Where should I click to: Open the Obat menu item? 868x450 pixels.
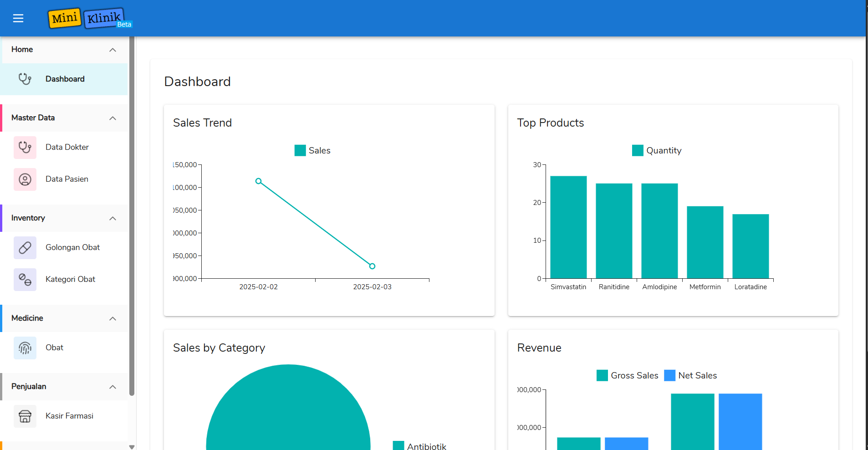click(x=64, y=348)
